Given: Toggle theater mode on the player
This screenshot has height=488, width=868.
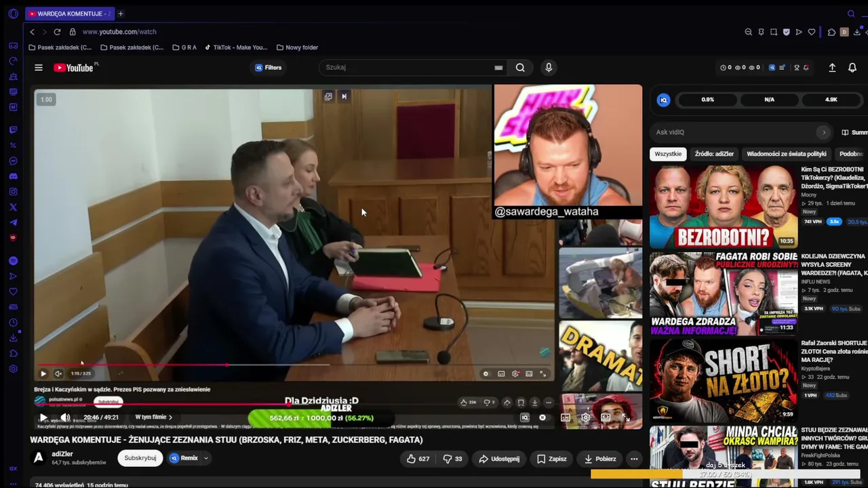Looking at the screenshot, I should coord(606,418).
